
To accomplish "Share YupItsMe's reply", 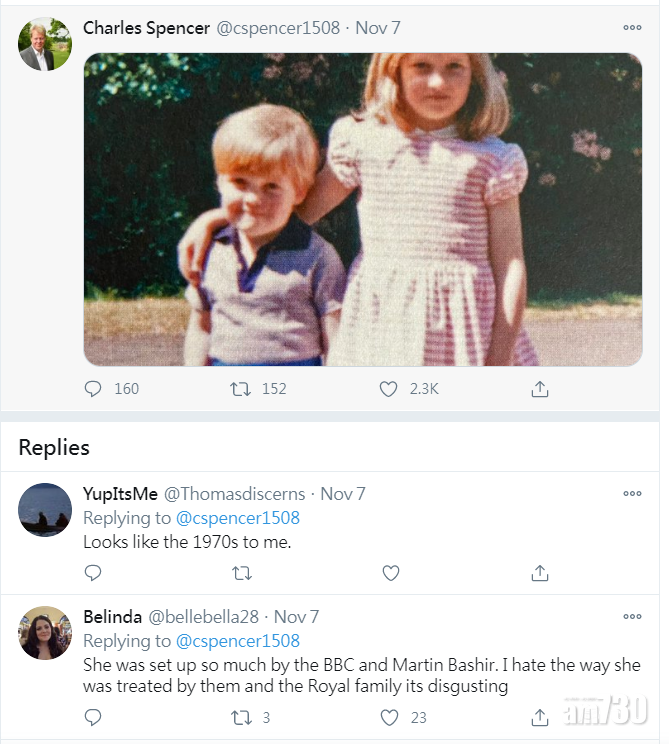I will (540, 573).
